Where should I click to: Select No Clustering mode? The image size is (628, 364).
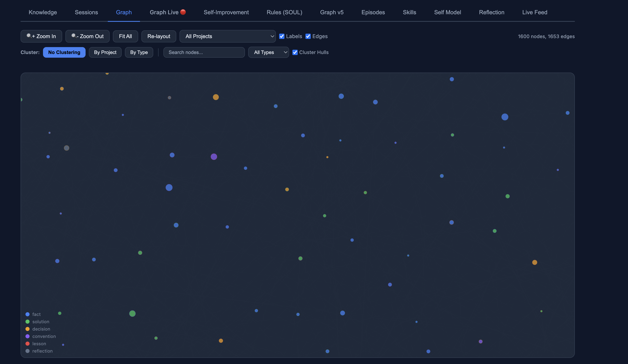pyautogui.click(x=64, y=52)
